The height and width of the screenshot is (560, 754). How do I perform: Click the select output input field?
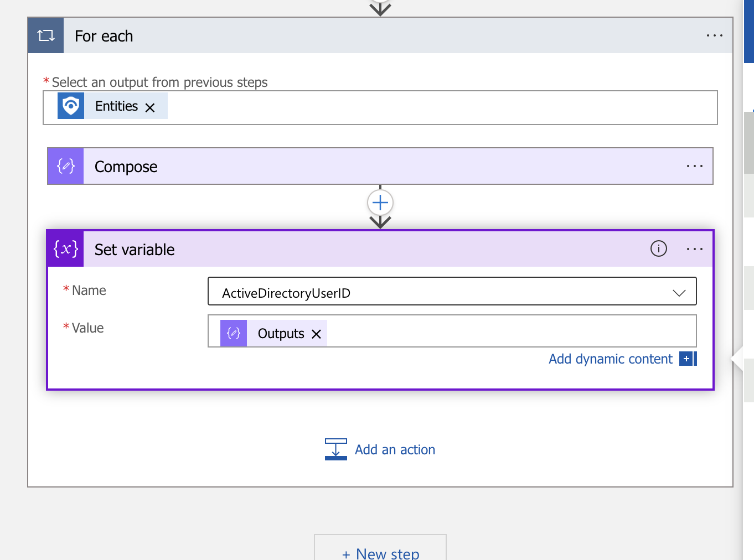point(380,107)
